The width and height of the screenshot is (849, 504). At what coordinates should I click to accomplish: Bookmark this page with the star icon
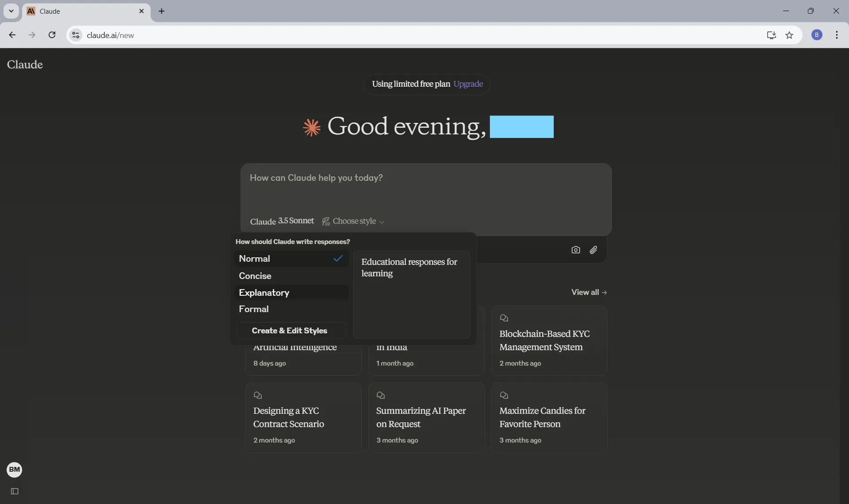[789, 35]
